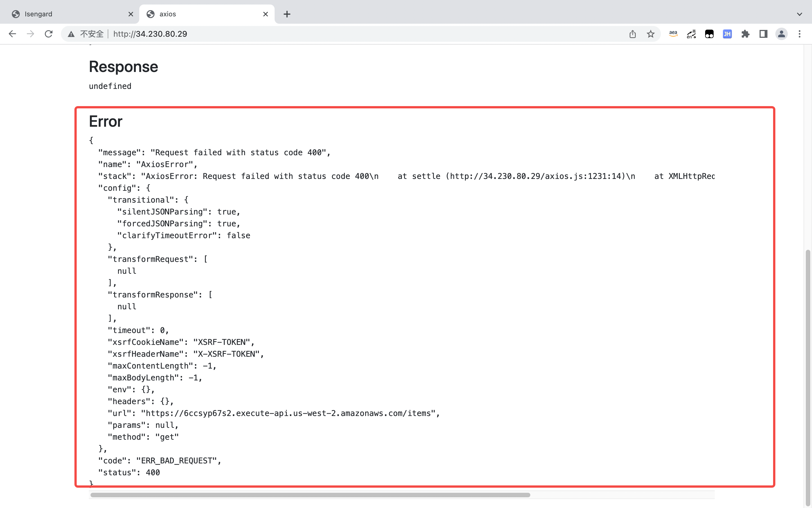Close the axios tab
The height and width of the screenshot is (508, 812).
(265, 14)
